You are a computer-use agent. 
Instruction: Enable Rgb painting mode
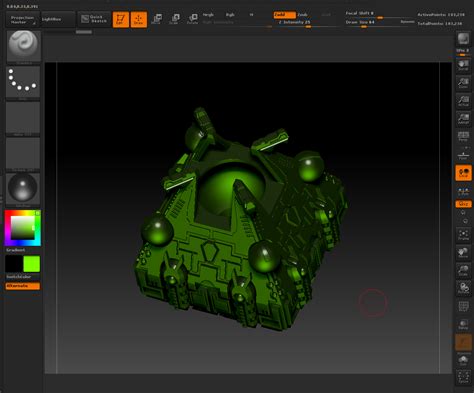230,15
